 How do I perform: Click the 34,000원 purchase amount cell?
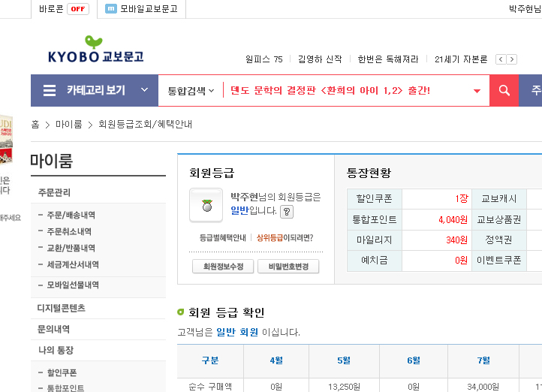483,387
